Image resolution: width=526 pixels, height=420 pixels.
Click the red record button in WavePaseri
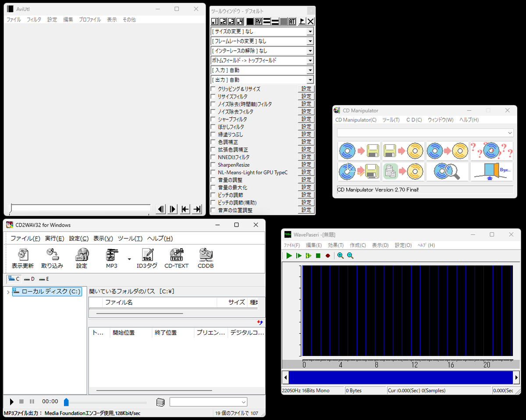(328, 256)
